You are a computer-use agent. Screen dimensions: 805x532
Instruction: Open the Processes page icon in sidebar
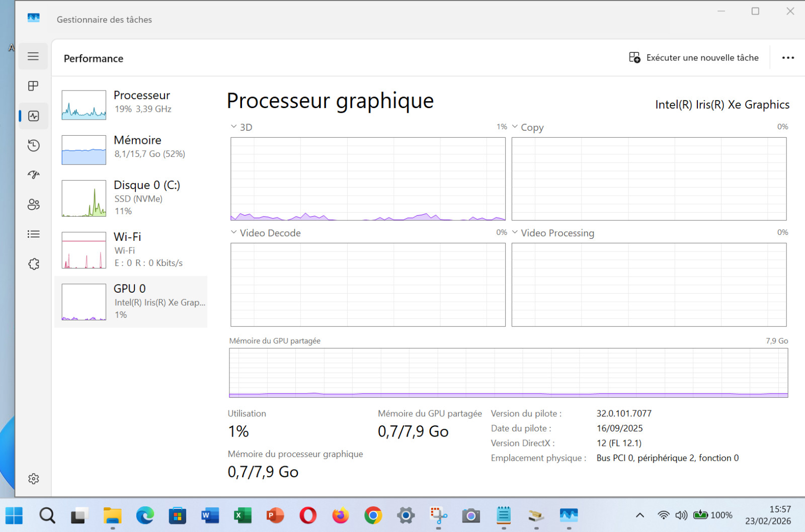coord(33,86)
